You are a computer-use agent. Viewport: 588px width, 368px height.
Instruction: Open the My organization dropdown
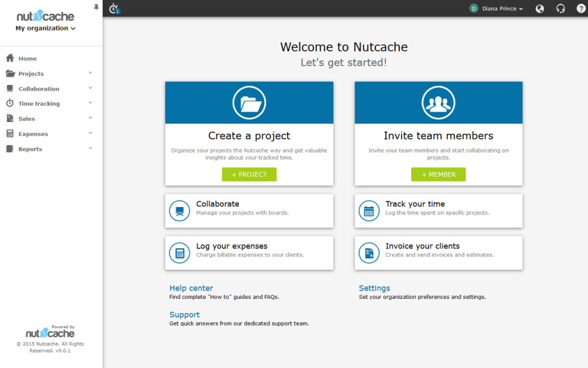45,28
